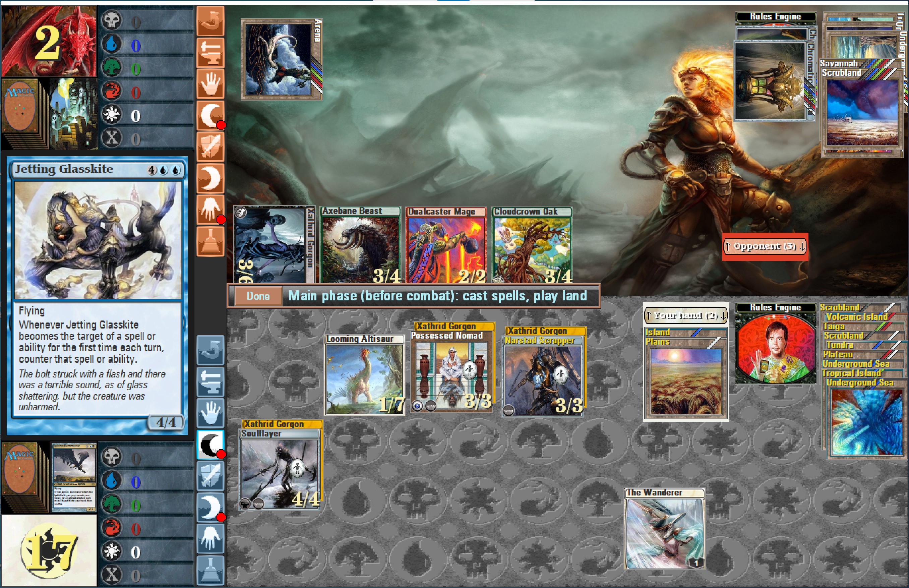Click opponent's cleanup flask phase icon
The height and width of the screenshot is (588, 909).
coord(210,241)
